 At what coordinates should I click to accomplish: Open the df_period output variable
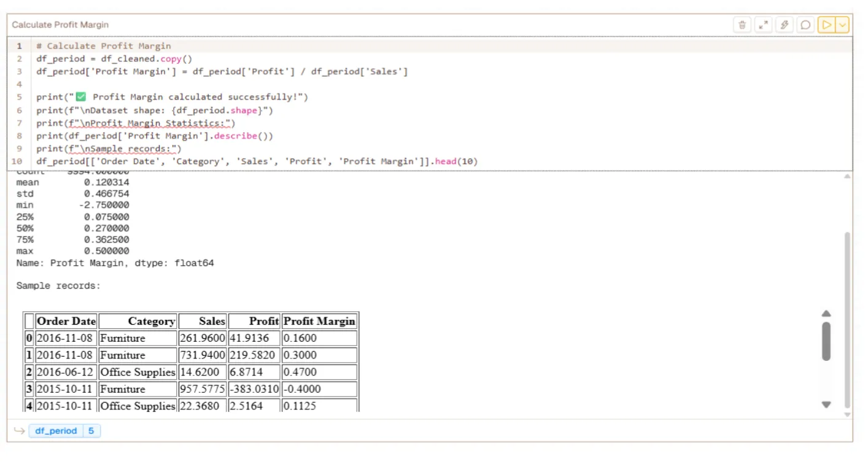coord(56,431)
